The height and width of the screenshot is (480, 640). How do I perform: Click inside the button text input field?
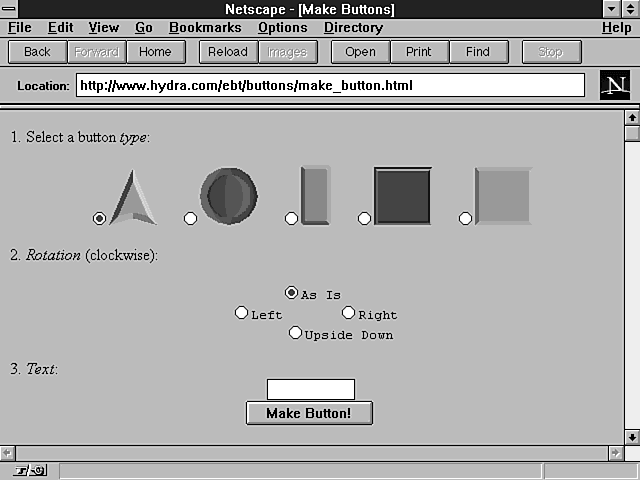(310, 389)
